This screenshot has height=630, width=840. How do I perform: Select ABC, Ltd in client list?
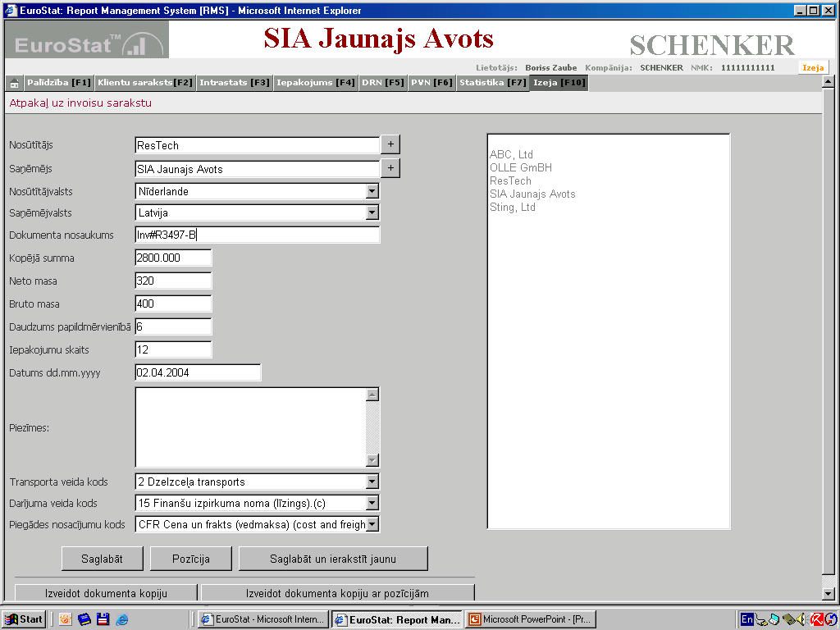(511, 155)
